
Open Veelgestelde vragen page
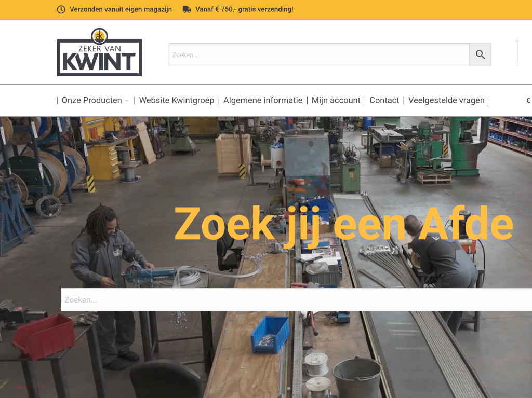(446, 100)
